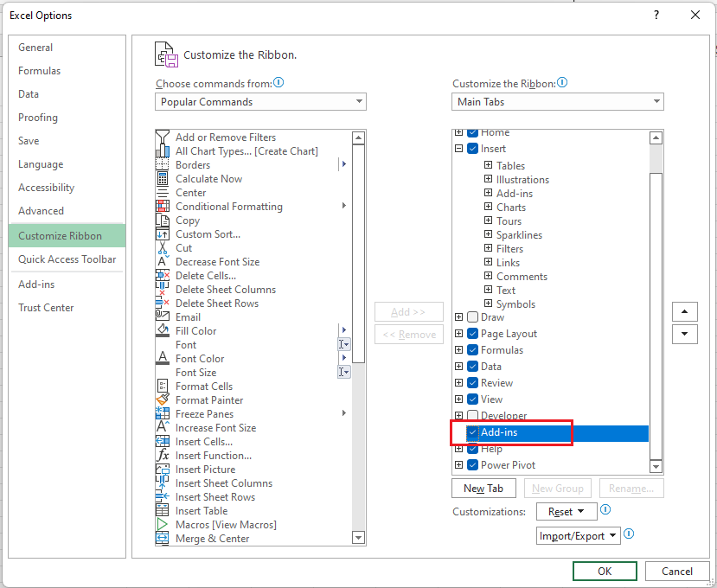The image size is (717, 588).
Task: Collapse the Insert tab tree node
Action: pos(458,148)
